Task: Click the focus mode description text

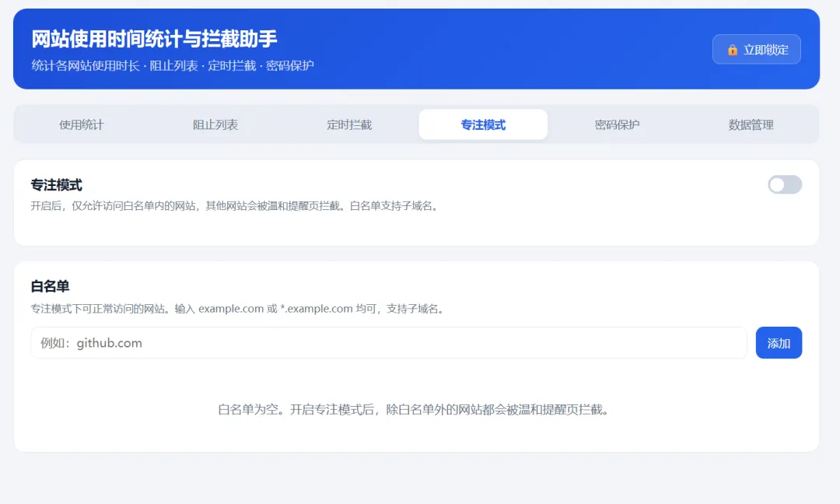Action: point(236,206)
